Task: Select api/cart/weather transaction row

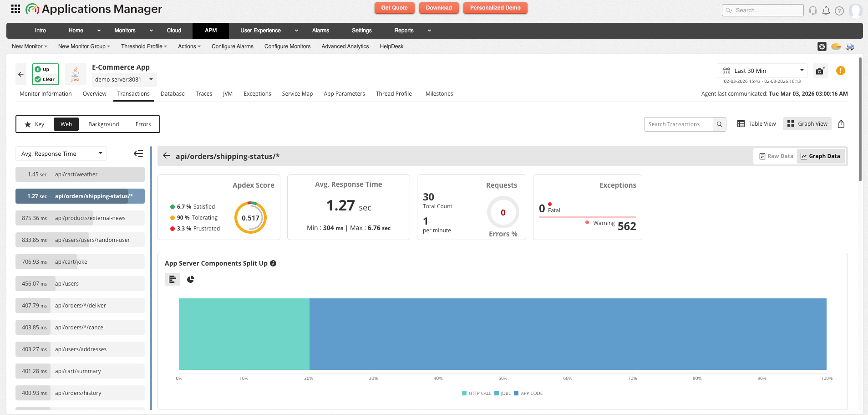Action: pos(80,174)
